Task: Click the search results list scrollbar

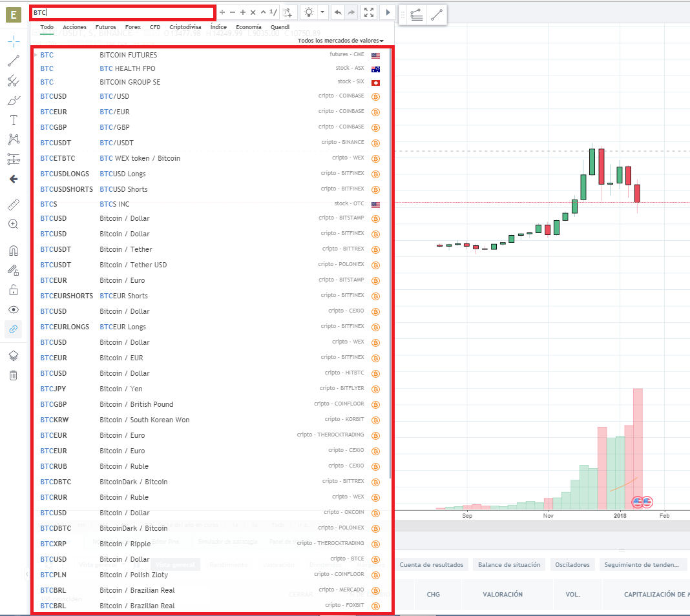Action: tap(390, 264)
